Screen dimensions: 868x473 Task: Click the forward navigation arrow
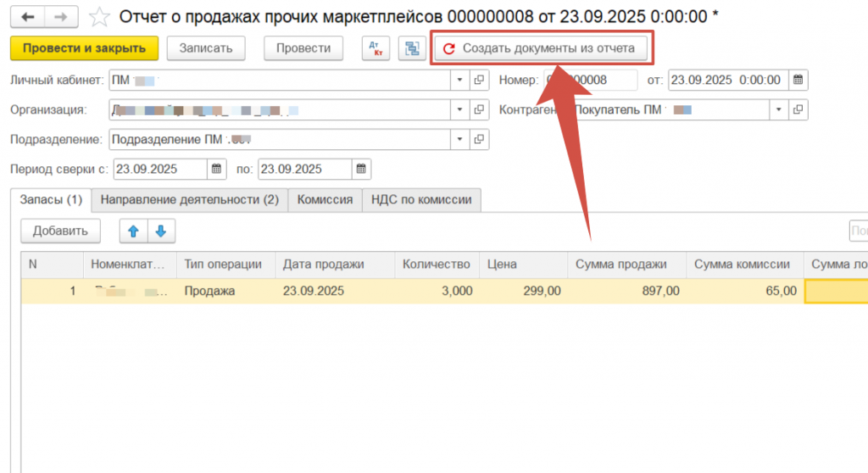pyautogui.click(x=61, y=16)
